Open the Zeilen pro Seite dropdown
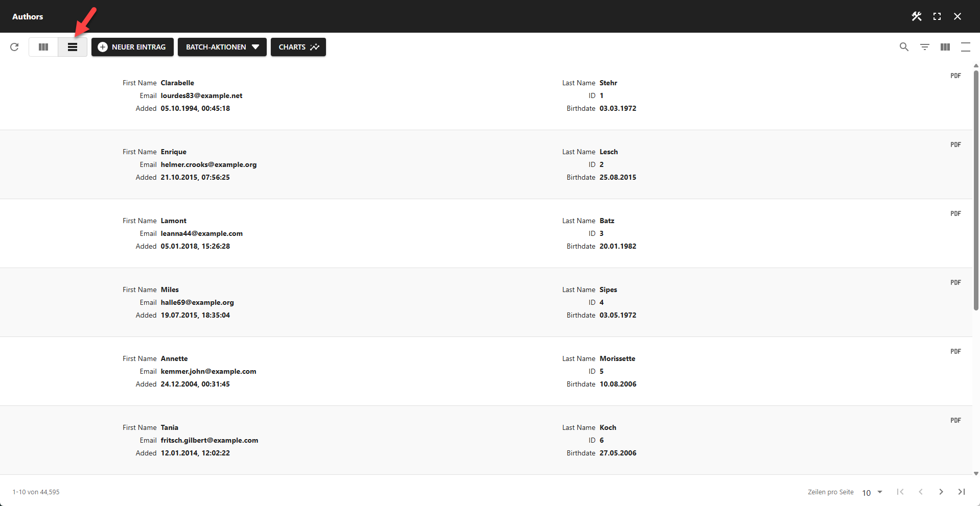980x506 pixels. point(871,492)
